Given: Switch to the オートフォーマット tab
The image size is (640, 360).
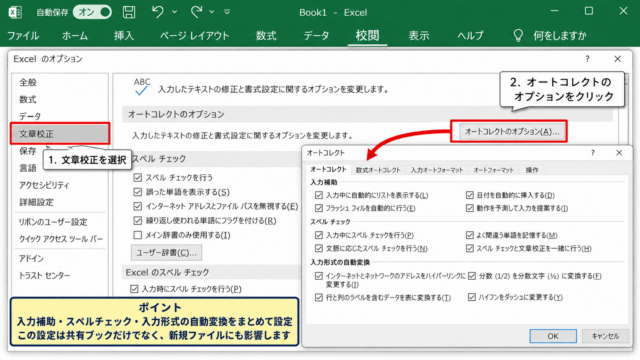Looking at the screenshot, I should coord(493,170).
